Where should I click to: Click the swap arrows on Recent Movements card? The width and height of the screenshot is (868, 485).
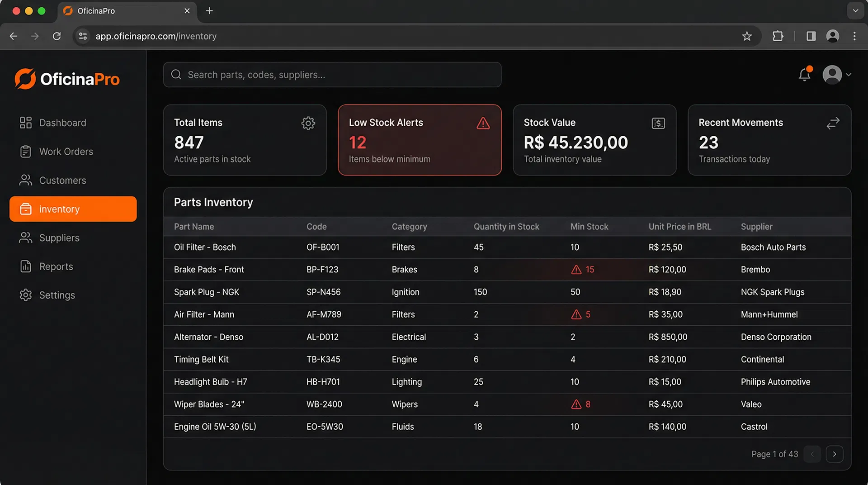coord(833,123)
